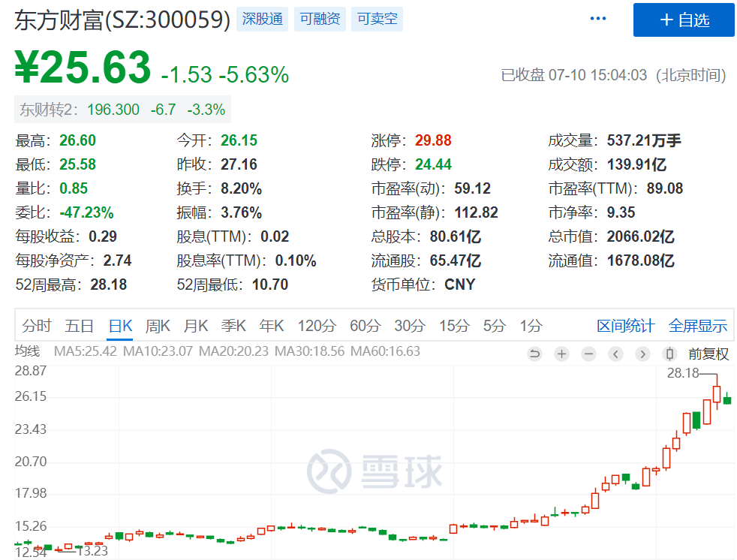This screenshot has width=737, height=560.
Task: Click the 成交量 value 537.21万手
Action: point(644,140)
